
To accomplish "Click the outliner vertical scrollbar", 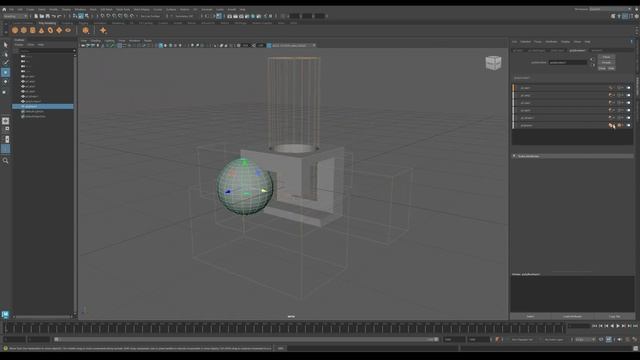I will tap(75, 184).
